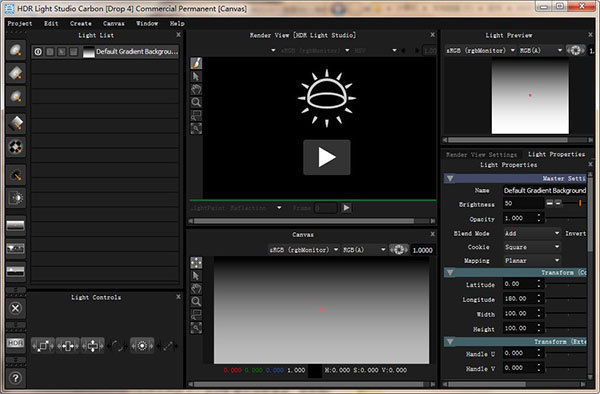Click the Brightness value field showing 50
Image resolution: width=600 pixels, height=394 pixels.
click(x=523, y=204)
